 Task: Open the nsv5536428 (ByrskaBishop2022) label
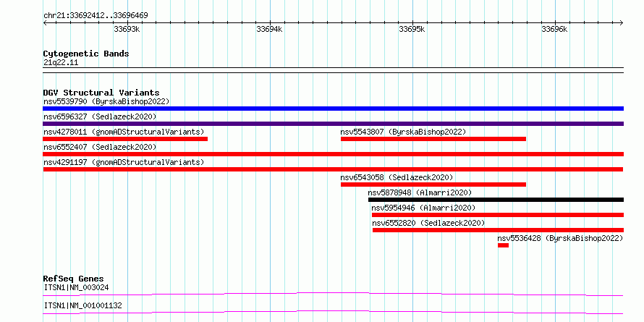coord(560,238)
